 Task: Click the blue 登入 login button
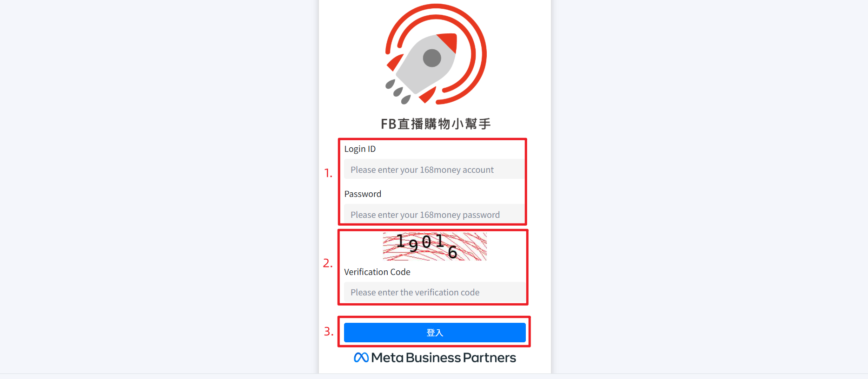pyautogui.click(x=435, y=333)
